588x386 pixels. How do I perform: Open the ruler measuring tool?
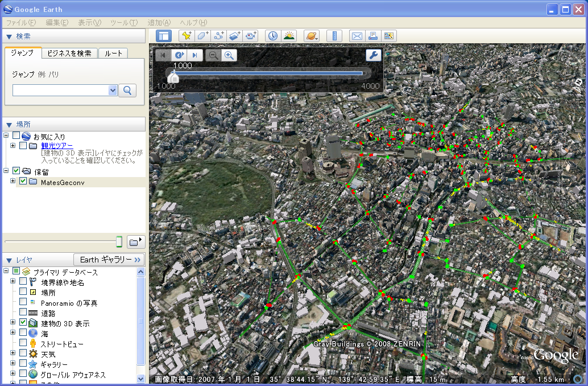point(334,36)
